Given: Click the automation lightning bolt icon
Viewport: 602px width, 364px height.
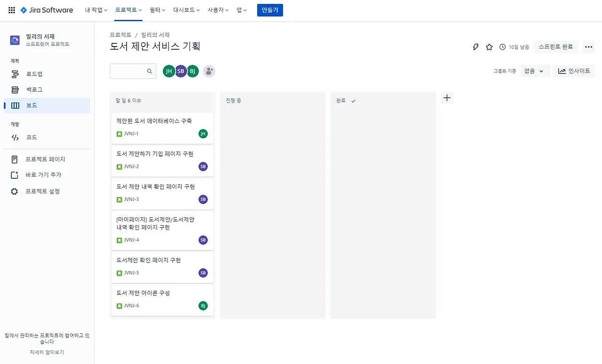Looking at the screenshot, I should tap(475, 47).
